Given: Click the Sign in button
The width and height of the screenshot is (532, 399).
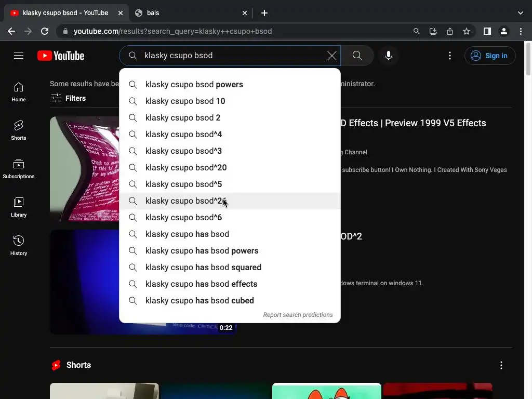Looking at the screenshot, I should [490, 56].
